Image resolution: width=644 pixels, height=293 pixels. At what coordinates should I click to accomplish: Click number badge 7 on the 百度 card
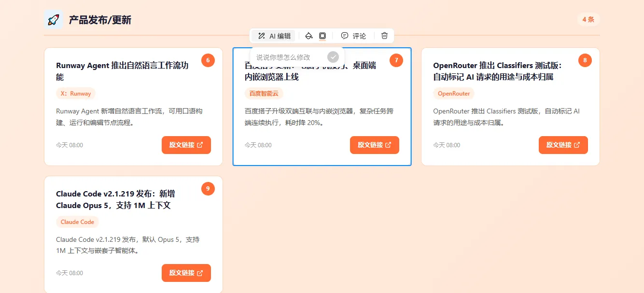click(x=396, y=60)
